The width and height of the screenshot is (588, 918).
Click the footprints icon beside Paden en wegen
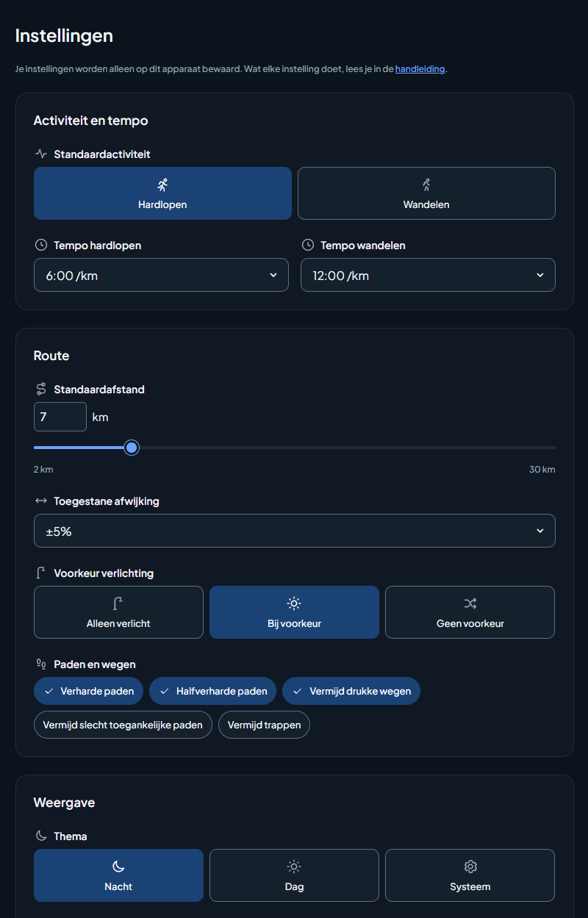click(x=41, y=664)
